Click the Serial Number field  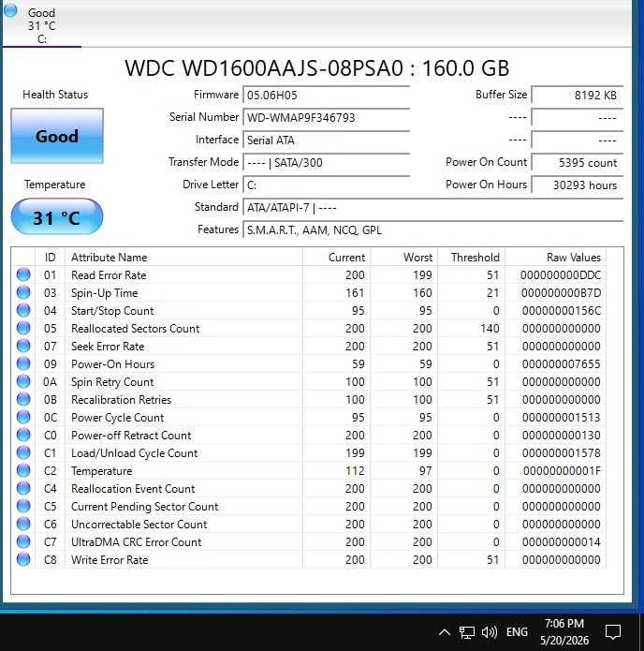(326, 117)
